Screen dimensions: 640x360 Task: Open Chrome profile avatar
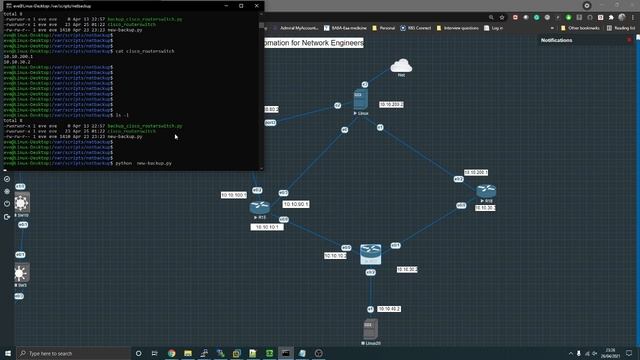(x=622, y=17)
